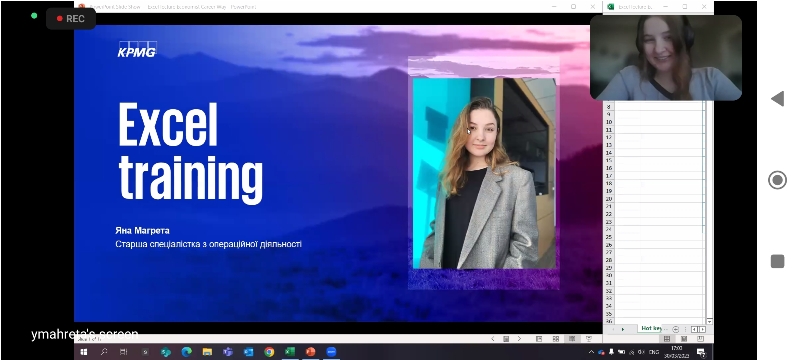Open the Windows notification center

pos(701,352)
